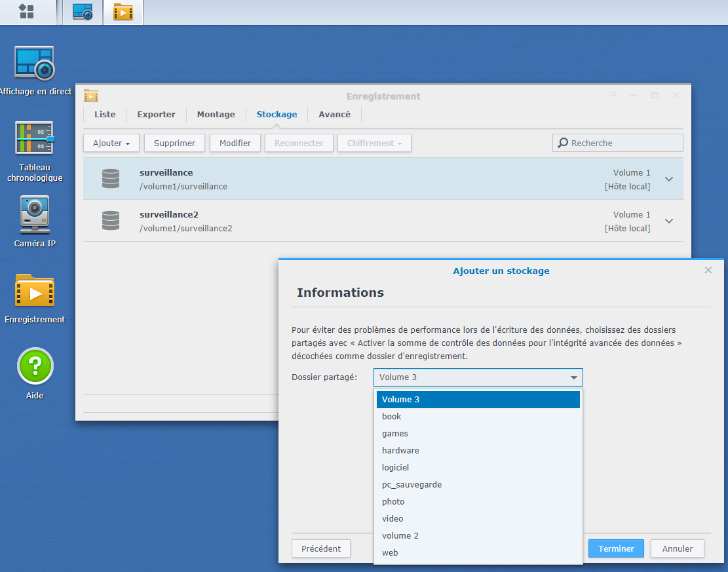Click the Terminer button

[615, 548]
